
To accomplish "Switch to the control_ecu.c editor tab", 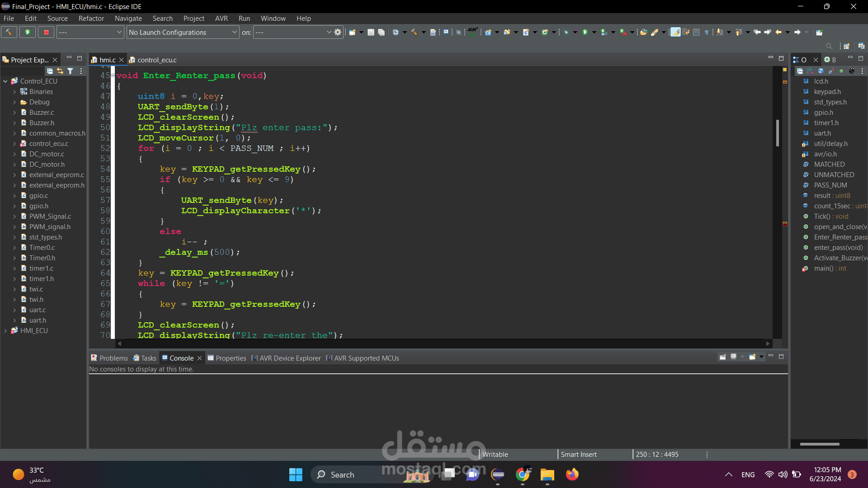I will click(156, 60).
